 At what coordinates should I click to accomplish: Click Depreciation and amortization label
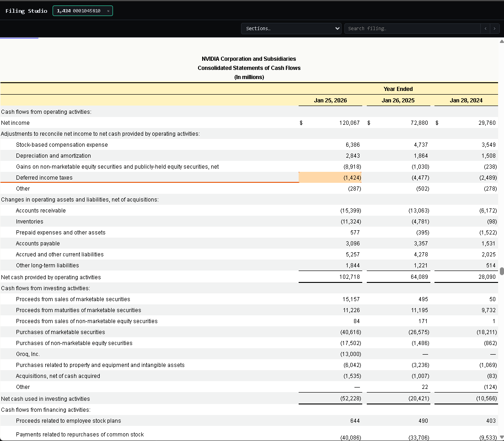(x=54, y=156)
